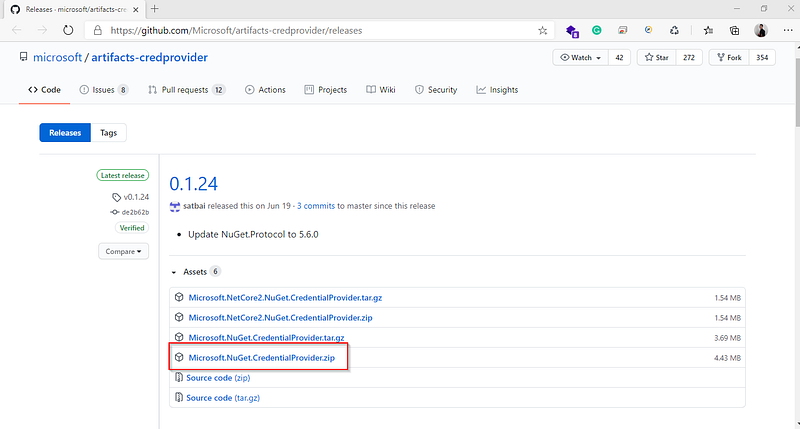The height and width of the screenshot is (429, 800).
Task: Click the address bar URL field
Action: [300, 30]
